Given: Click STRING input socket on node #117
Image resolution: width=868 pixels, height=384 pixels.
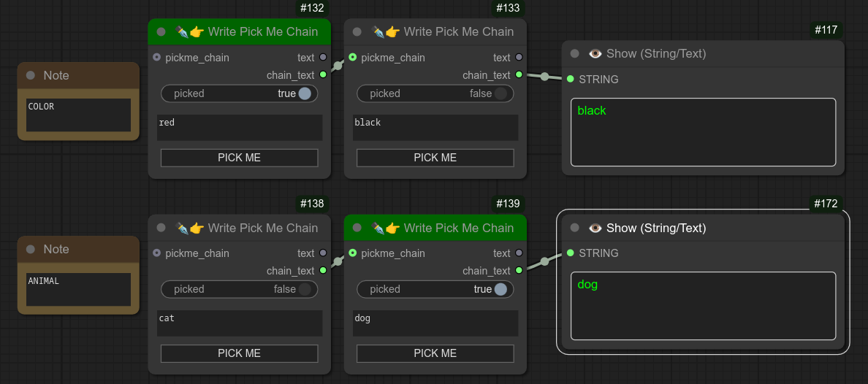Looking at the screenshot, I should [x=570, y=79].
